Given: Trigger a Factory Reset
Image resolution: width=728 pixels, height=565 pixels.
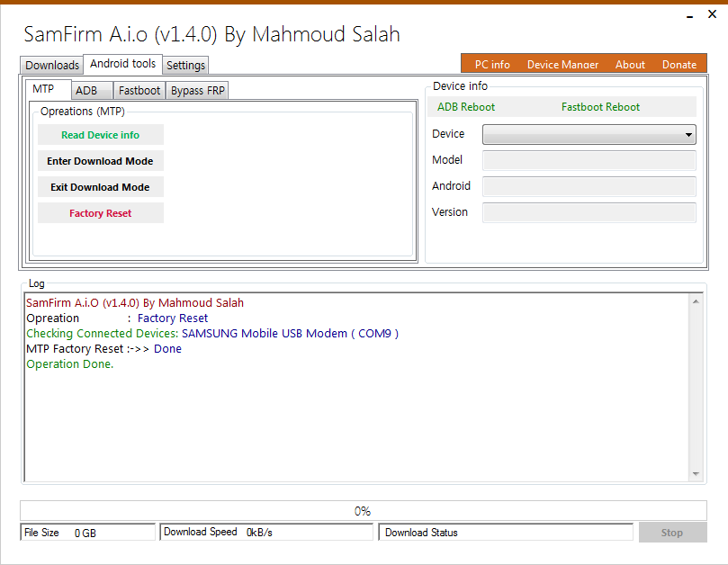Looking at the screenshot, I should pyautogui.click(x=100, y=212).
